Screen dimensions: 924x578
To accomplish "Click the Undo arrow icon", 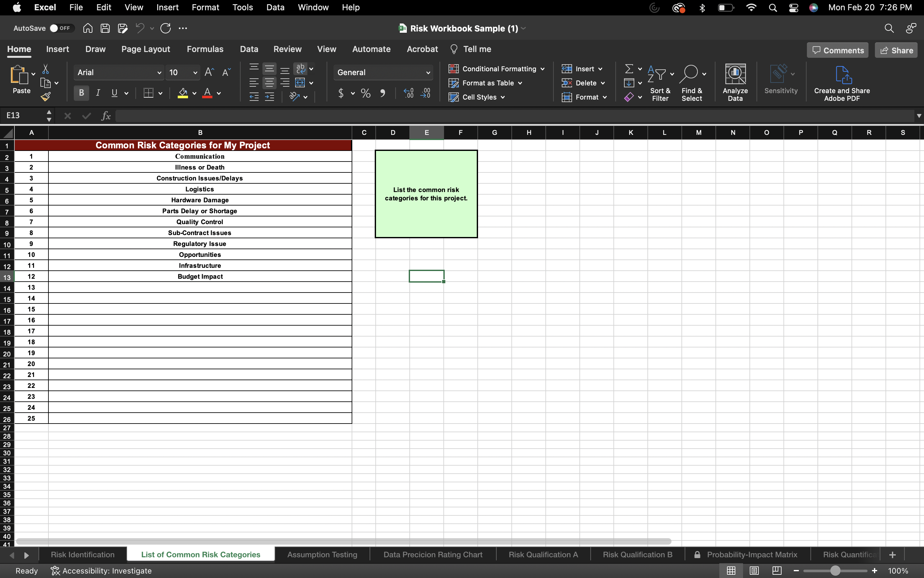I will pos(140,28).
